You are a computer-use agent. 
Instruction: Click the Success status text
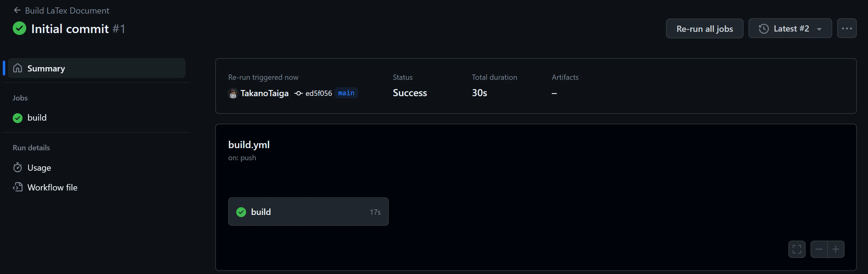click(410, 93)
